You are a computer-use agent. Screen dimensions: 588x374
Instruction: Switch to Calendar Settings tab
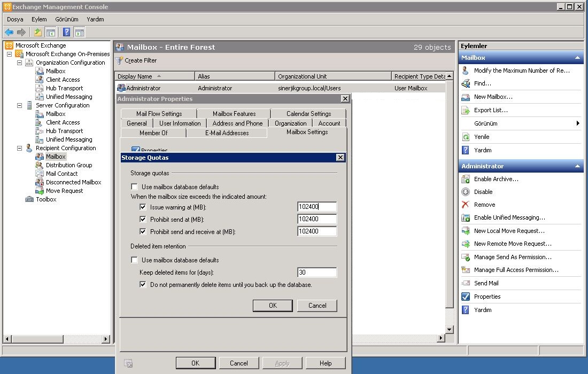point(308,114)
